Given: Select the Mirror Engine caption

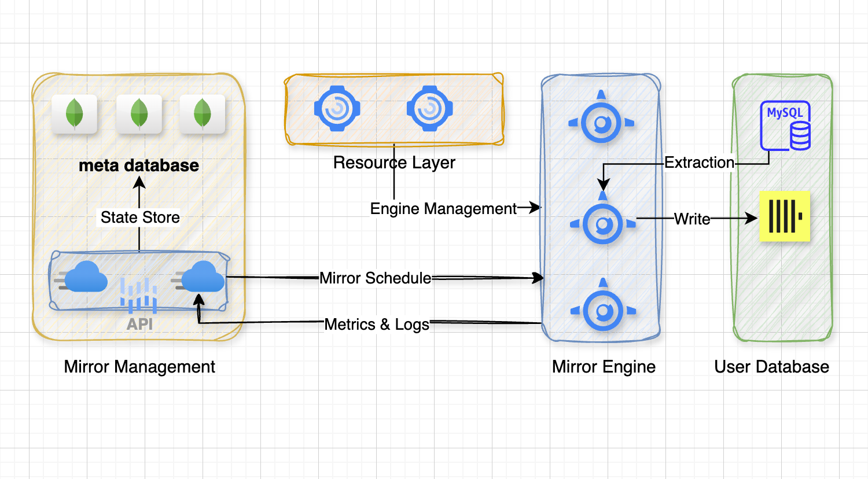Looking at the screenshot, I should click(604, 367).
